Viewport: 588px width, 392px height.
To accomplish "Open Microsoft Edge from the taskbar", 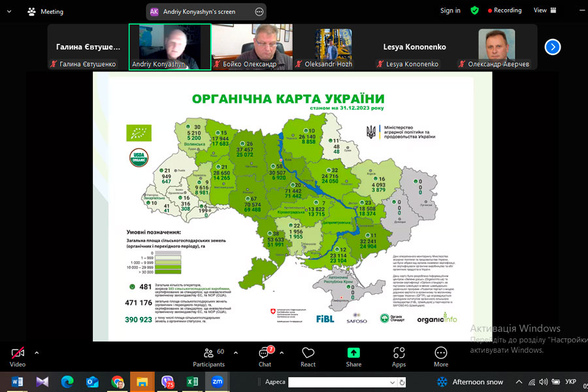I will point(67,382).
